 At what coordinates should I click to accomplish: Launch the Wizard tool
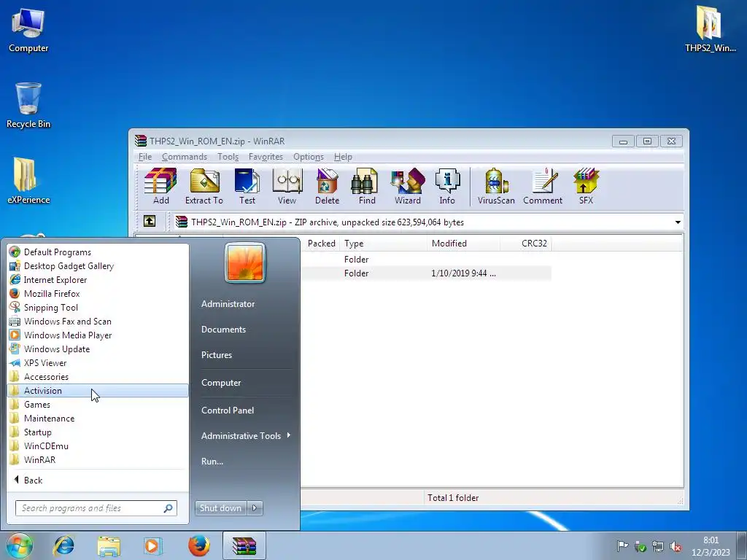(x=407, y=186)
